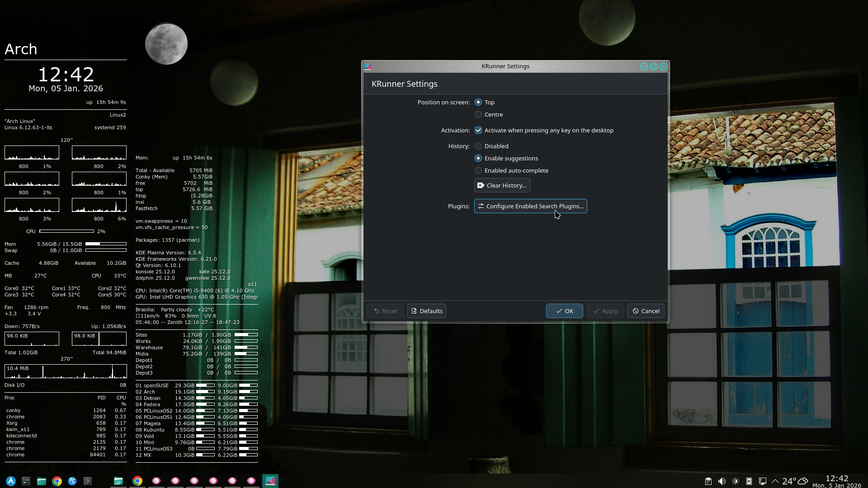Confirm settings with the OK button
Viewport: 868px width, 488px height.
pyautogui.click(x=564, y=311)
